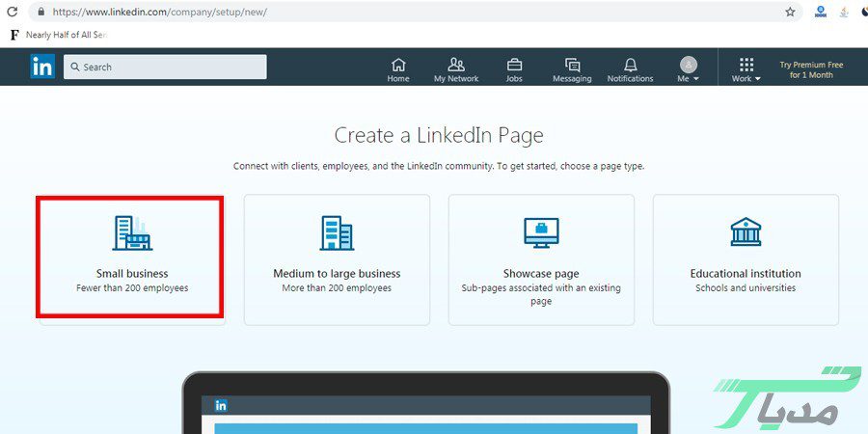Click the browser extension icon beside star
Screen dimensions: 868x434
pos(821,12)
